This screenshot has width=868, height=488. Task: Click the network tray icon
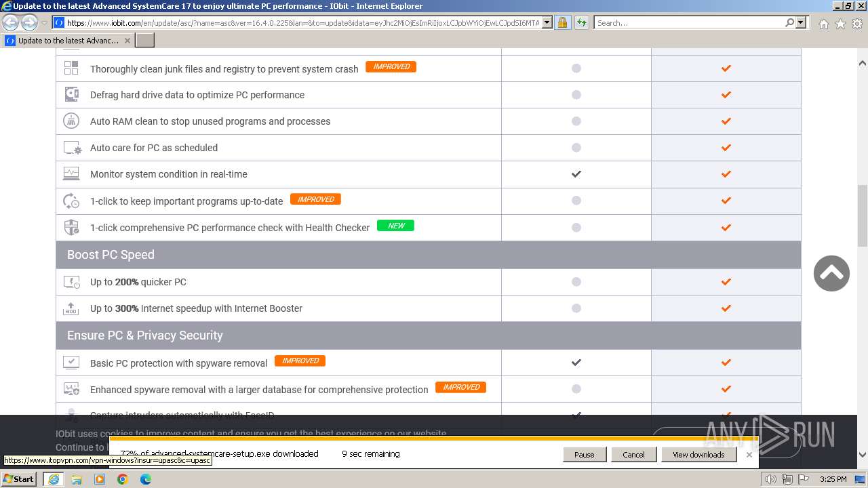coord(787,479)
